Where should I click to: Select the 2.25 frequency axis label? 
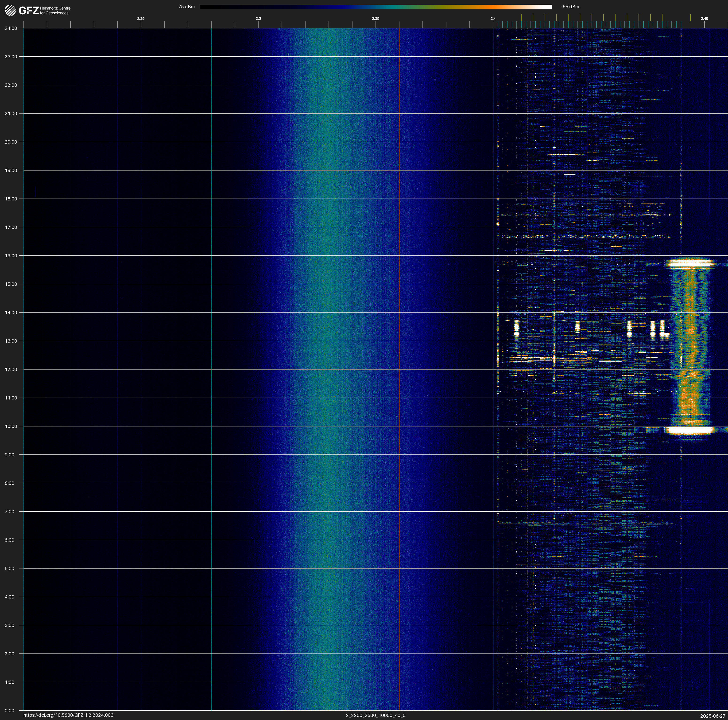(140, 19)
